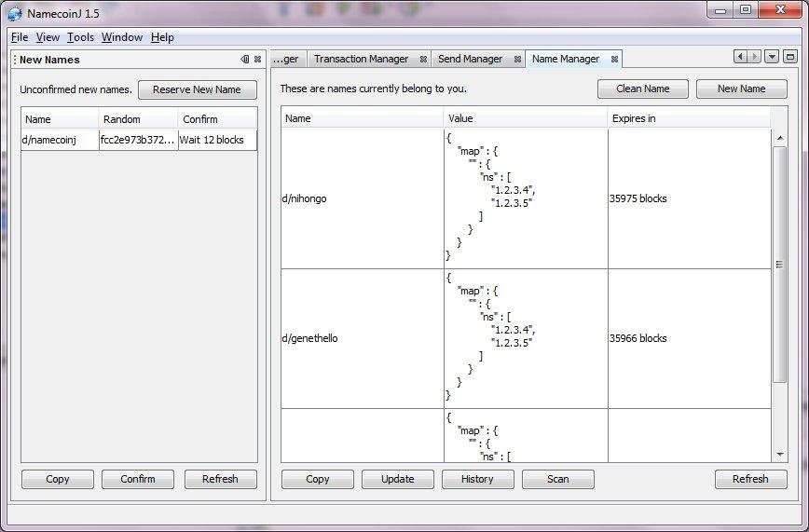Click the Scan button

(557, 479)
